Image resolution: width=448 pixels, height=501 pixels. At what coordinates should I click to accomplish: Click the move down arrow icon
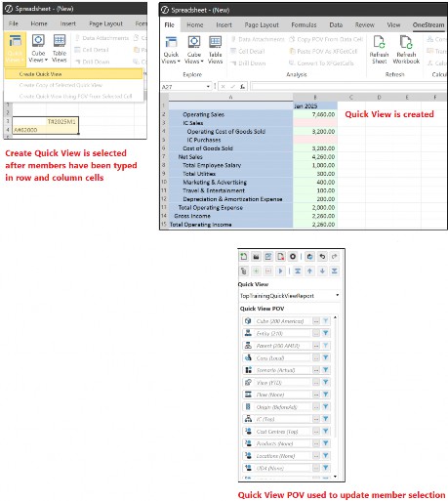click(322, 271)
